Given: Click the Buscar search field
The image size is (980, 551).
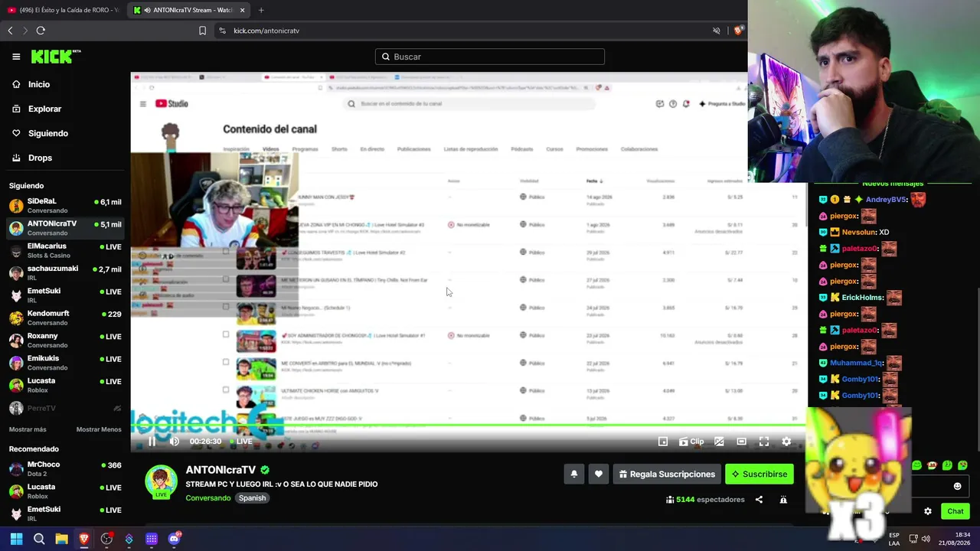Looking at the screenshot, I should coord(490,57).
